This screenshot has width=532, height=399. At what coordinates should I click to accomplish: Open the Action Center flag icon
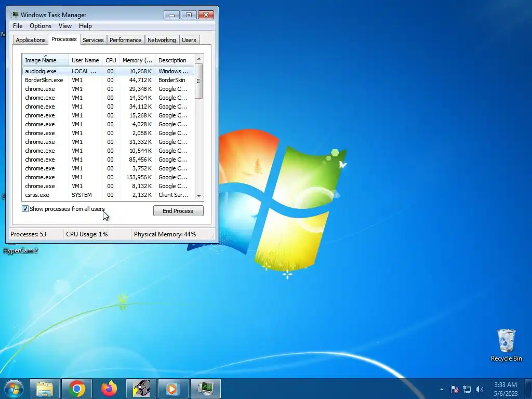455,389
